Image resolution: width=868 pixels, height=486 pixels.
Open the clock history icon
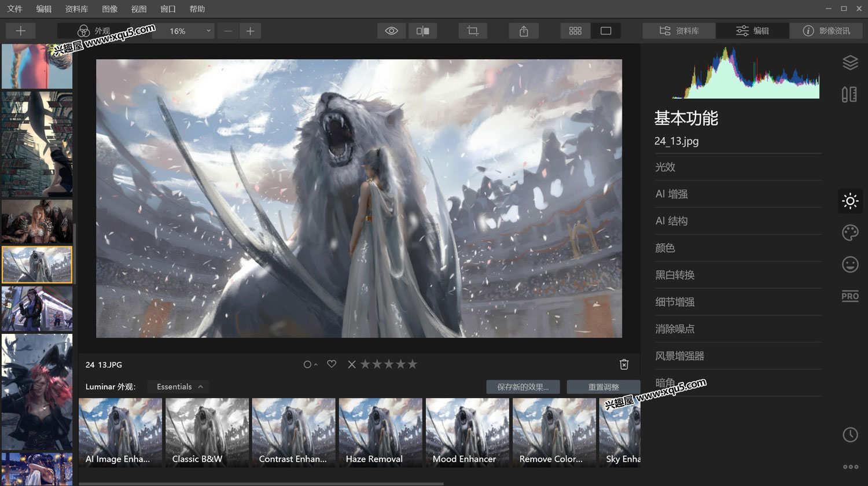click(850, 435)
